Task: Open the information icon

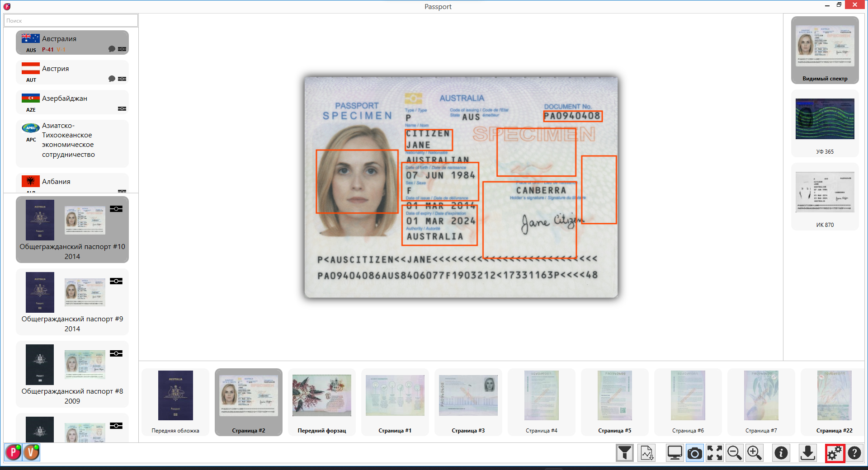Action: pyautogui.click(x=781, y=452)
